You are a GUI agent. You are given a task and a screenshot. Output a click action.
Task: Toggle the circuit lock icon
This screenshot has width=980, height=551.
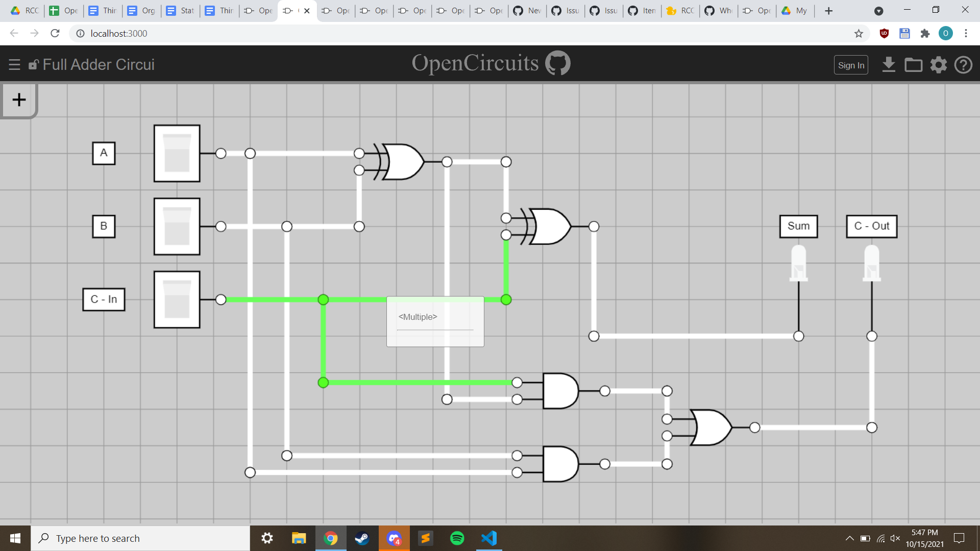[x=34, y=65]
